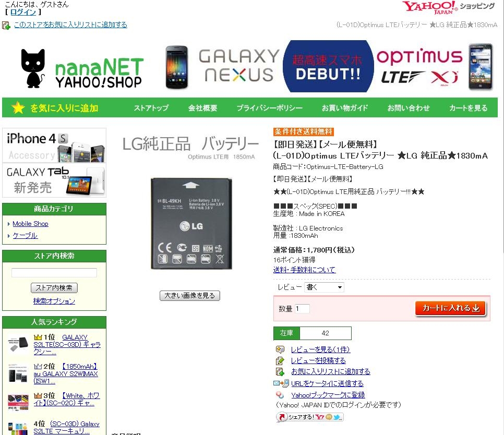Click the レビューを見る(1件) link
Viewport: 504px width, 435px height.
320,349
